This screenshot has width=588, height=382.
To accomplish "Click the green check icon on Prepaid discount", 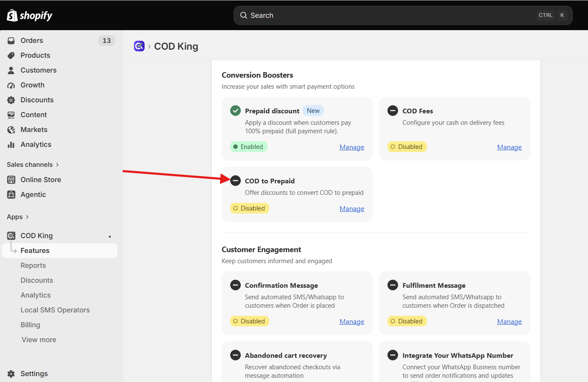I will (x=235, y=111).
